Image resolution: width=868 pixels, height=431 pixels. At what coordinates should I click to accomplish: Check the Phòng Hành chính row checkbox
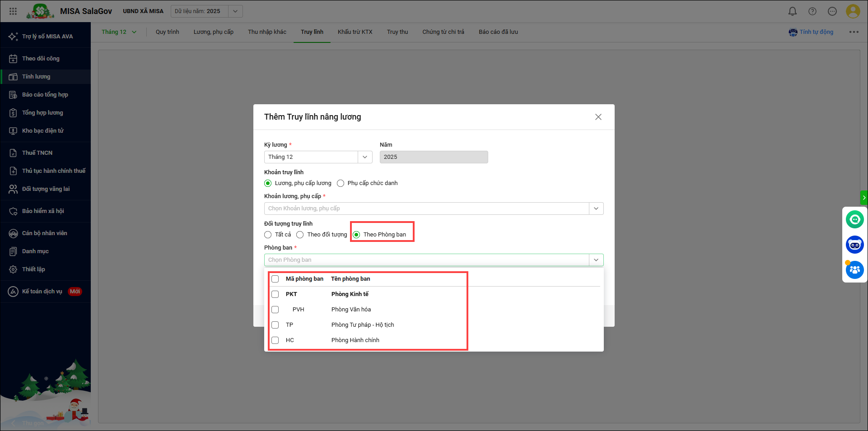point(275,340)
